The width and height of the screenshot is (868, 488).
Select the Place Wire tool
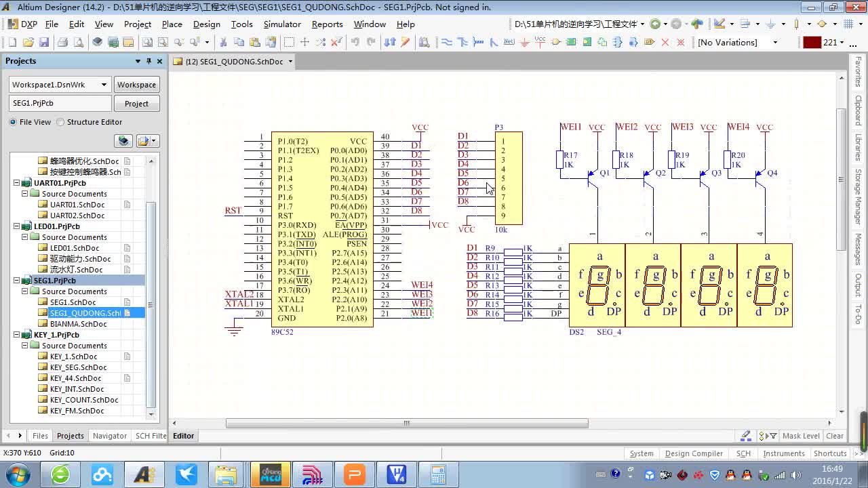point(447,42)
